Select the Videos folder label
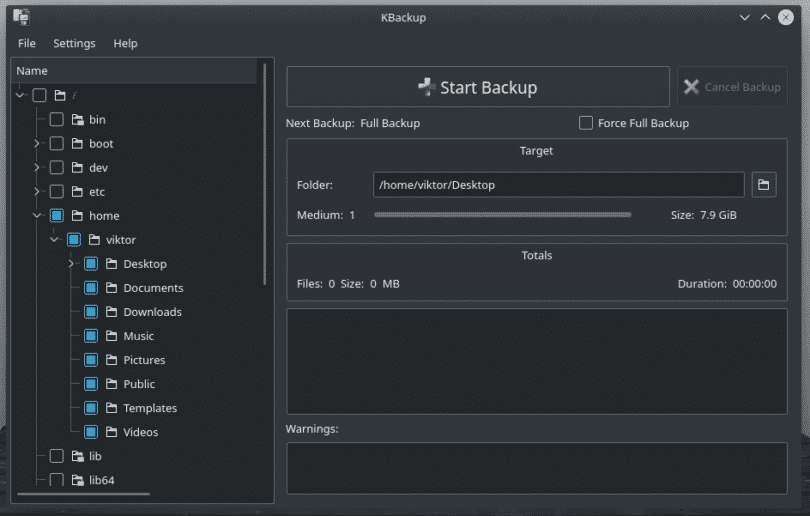 coord(141,432)
